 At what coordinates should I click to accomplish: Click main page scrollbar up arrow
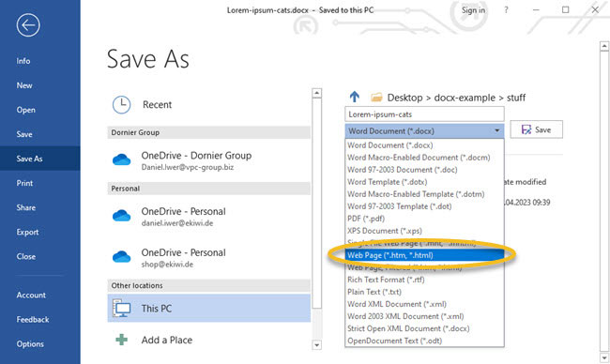tap(604, 46)
